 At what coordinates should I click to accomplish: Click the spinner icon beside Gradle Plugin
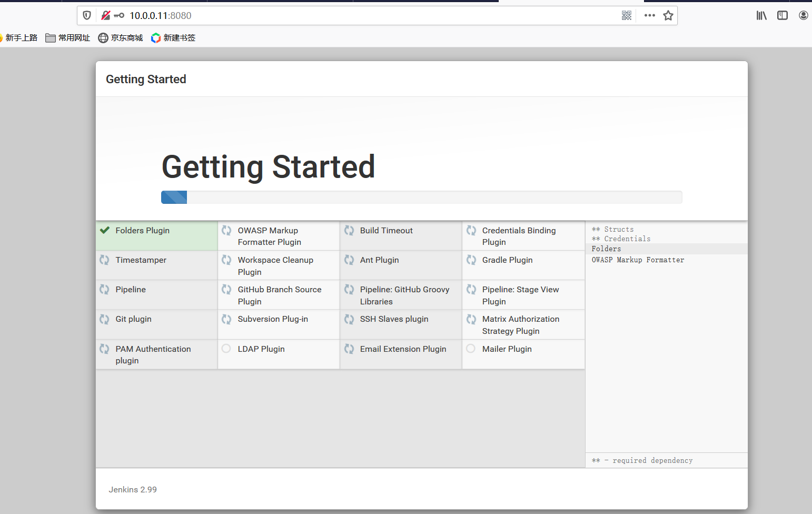[471, 260]
